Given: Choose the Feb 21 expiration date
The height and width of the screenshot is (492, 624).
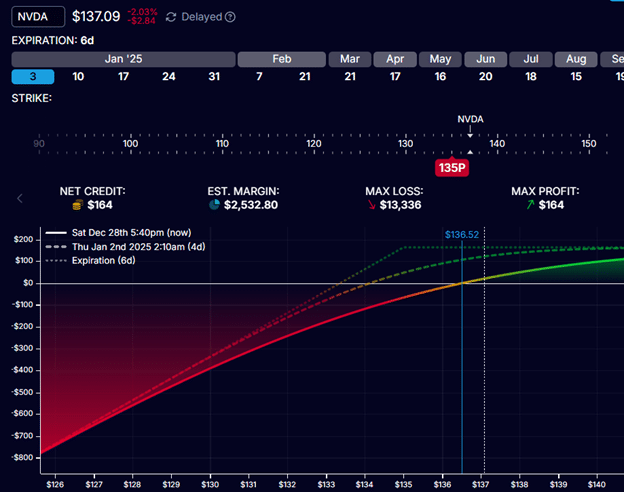Looking at the screenshot, I should click(x=304, y=76).
